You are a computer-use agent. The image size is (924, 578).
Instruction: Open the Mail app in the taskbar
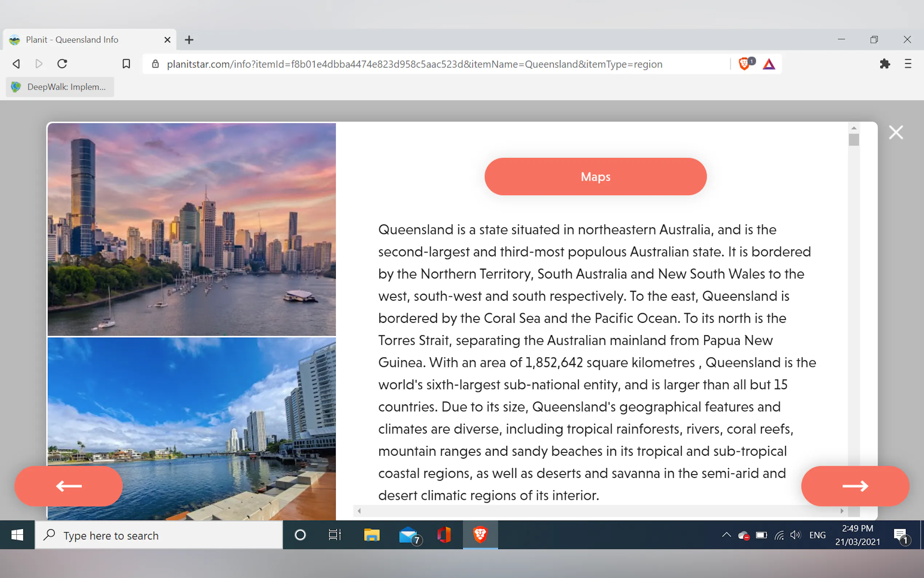coord(408,535)
